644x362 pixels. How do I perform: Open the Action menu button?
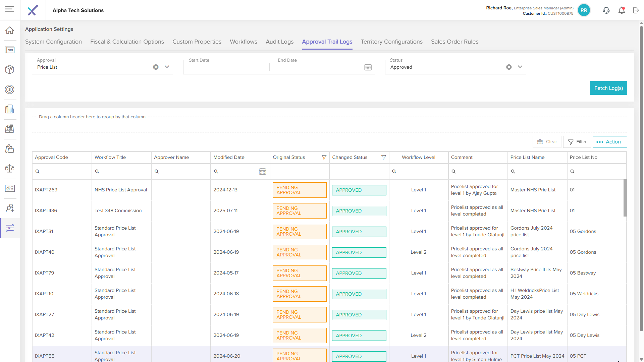point(609,142)
